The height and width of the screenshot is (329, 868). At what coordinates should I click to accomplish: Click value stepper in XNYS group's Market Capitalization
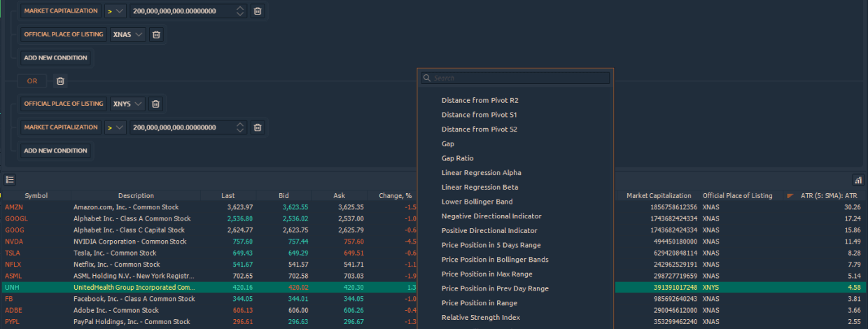pyautogui.click(x=241, y=127)
